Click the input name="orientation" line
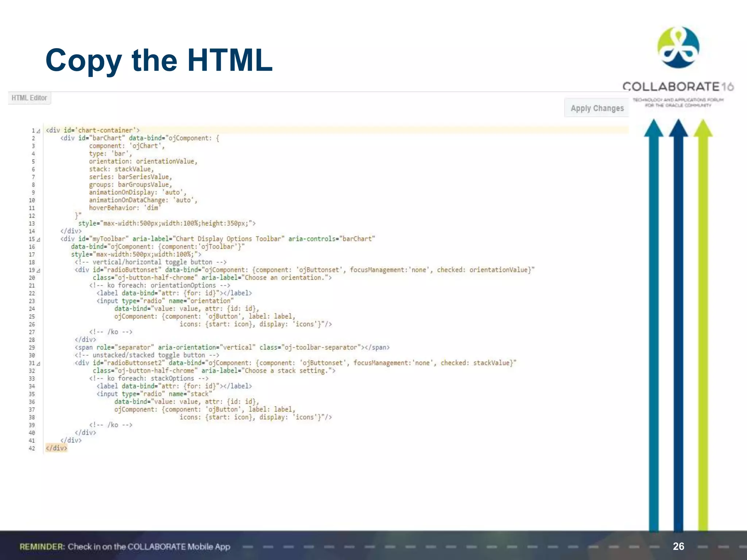Screen dimensions: 747x560 [x=165, y=301]
